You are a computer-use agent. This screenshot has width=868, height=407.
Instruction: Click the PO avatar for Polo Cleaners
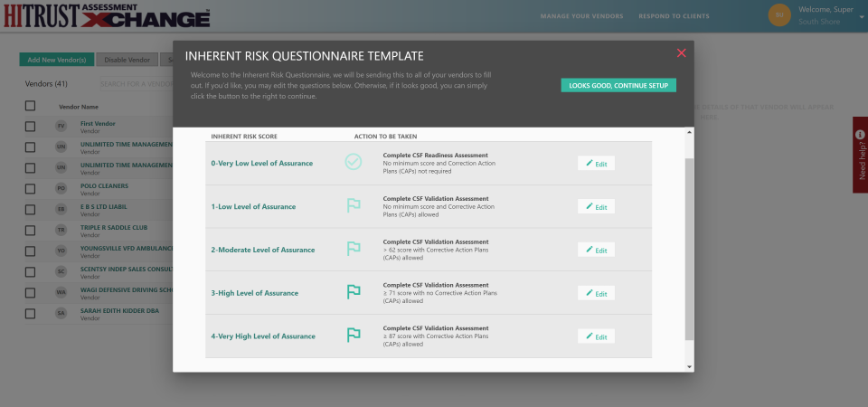click(61, 189)
